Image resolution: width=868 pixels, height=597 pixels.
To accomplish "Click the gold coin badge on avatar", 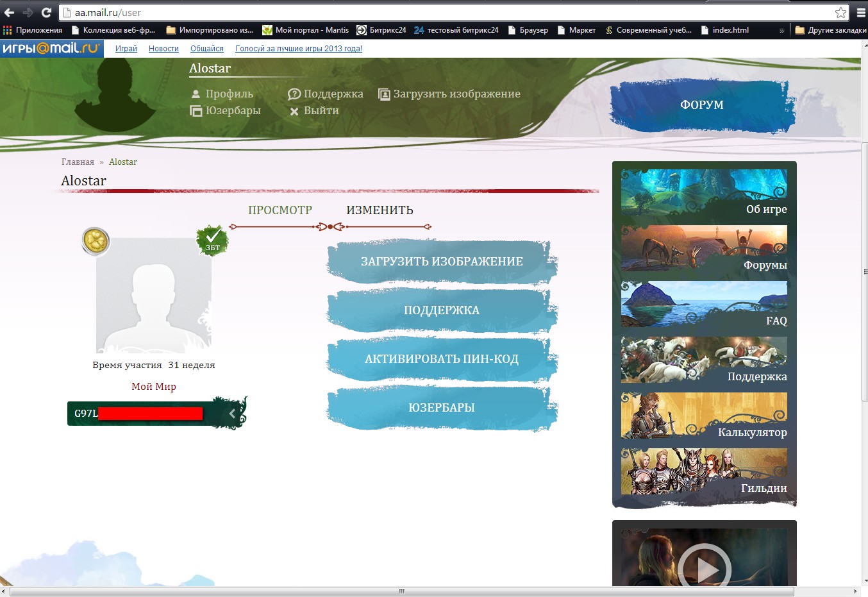I will coord(96,242).
